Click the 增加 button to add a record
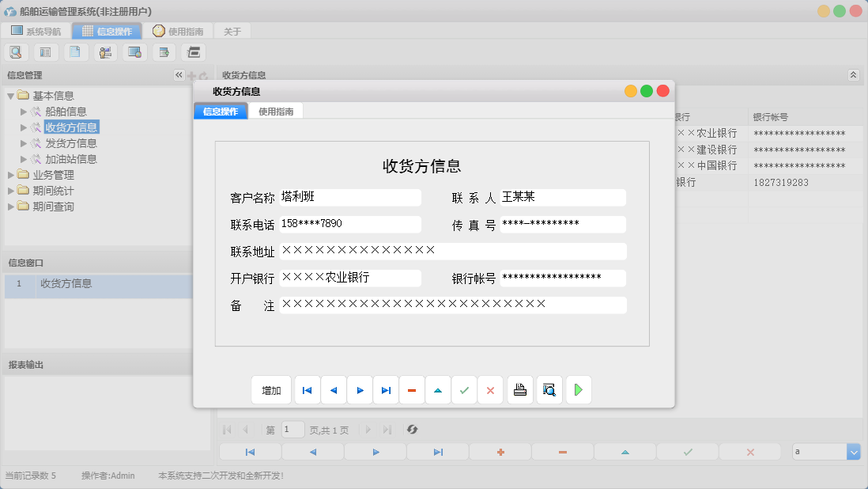This screenshot has height=489, width=868. [x=271, y=389]
